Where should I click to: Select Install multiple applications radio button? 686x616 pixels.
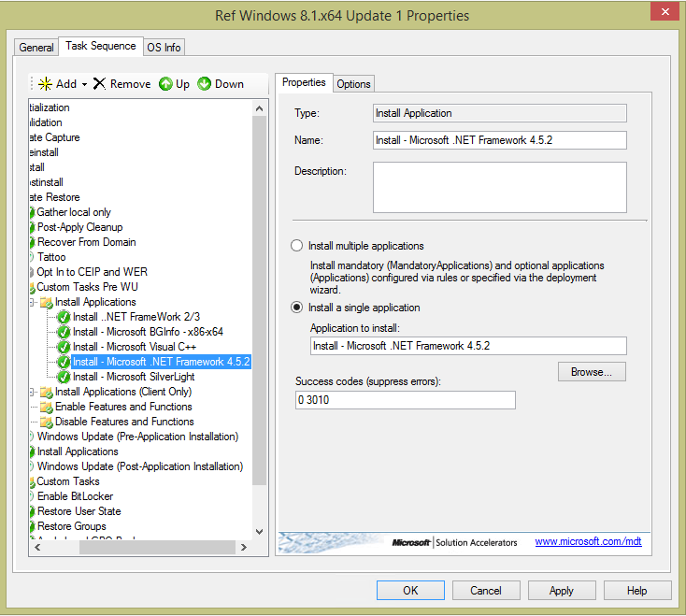[x=297, y=246]
